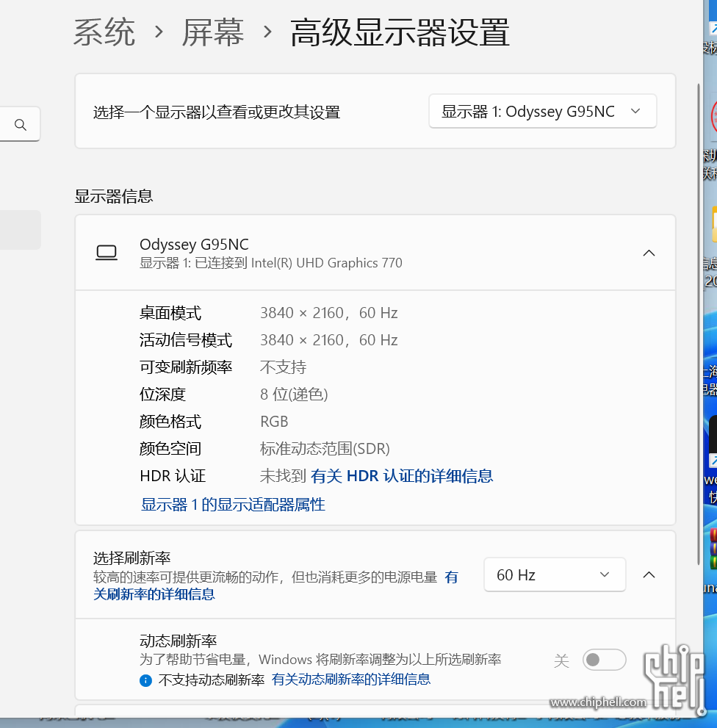Screen dimensions: 717x728
Task: Click the 显示器信息 section heading
Action: pyautogui.click(x=114, y=196)
